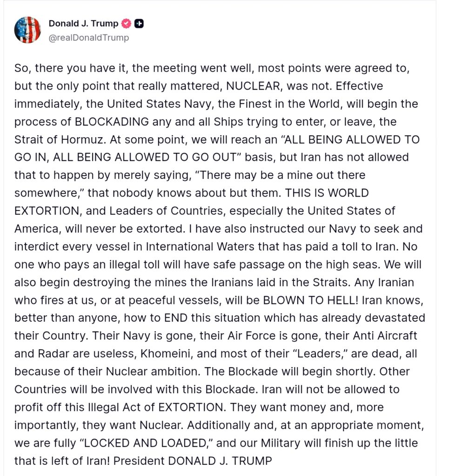Image resolution: width=455 pixels, height=476 pixels.
Task: Click the red verified checkmark badge
Action: (x=126, y=23)
